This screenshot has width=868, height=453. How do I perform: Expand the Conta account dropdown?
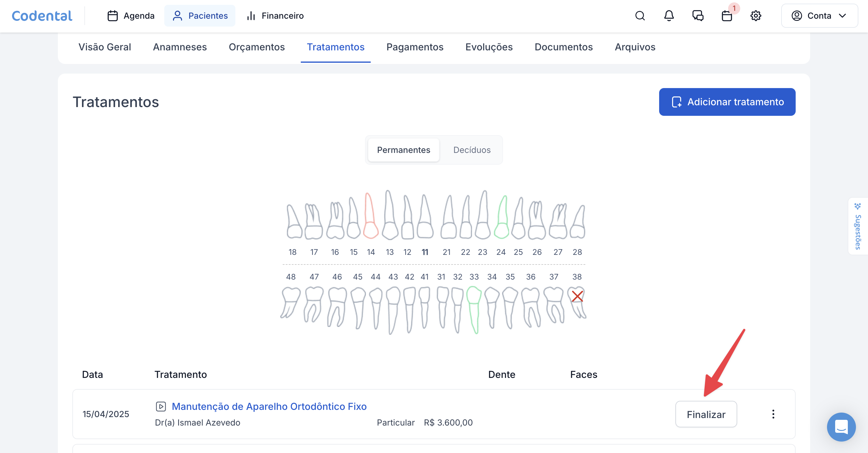tap(819, 16)
